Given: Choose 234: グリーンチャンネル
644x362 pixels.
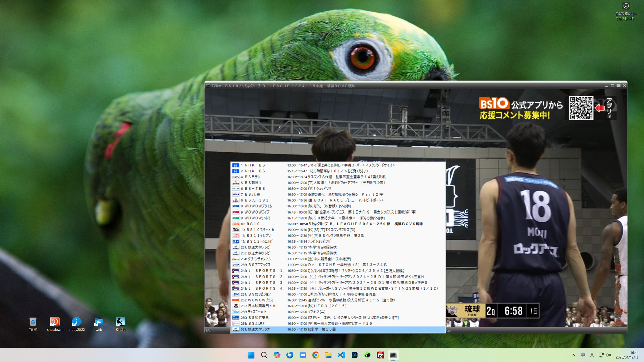Looking at the screenshot, I should [338, 259].
